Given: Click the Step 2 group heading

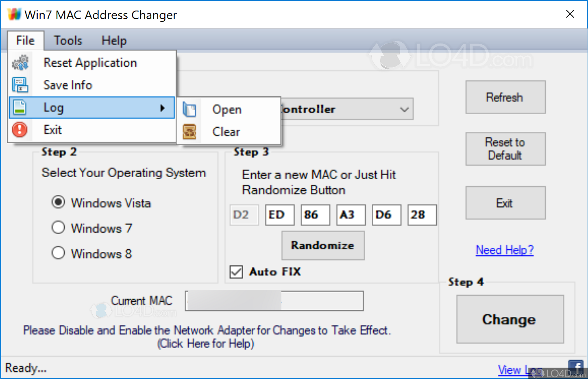Looking at the screenshot, I should pos(59,152).
